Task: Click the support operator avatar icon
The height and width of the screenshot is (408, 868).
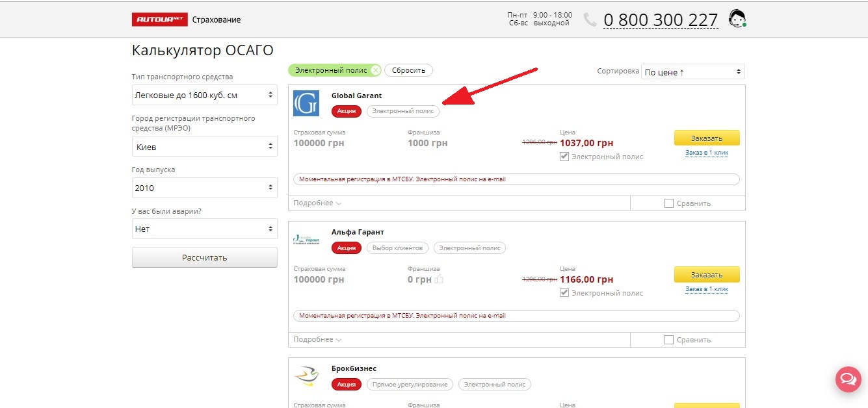Action: coord(737,19)
